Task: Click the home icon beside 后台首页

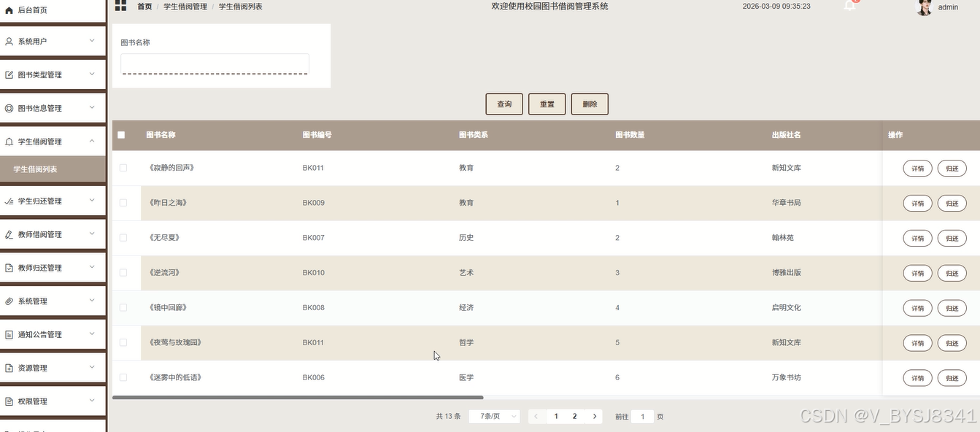Action: click(9, 10)
